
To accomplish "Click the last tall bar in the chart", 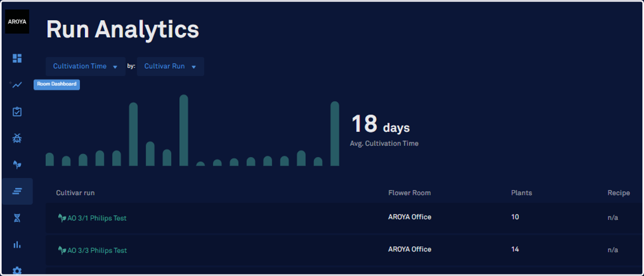I will point(335,133).
